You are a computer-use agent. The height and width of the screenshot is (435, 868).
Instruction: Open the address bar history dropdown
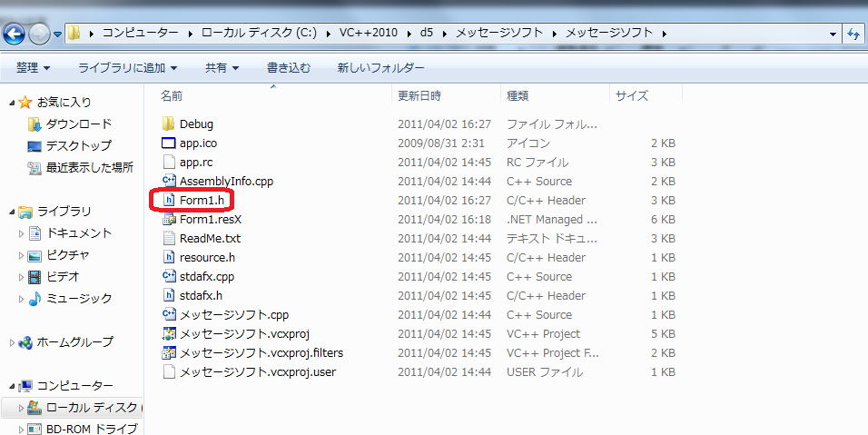pos(833,35)
